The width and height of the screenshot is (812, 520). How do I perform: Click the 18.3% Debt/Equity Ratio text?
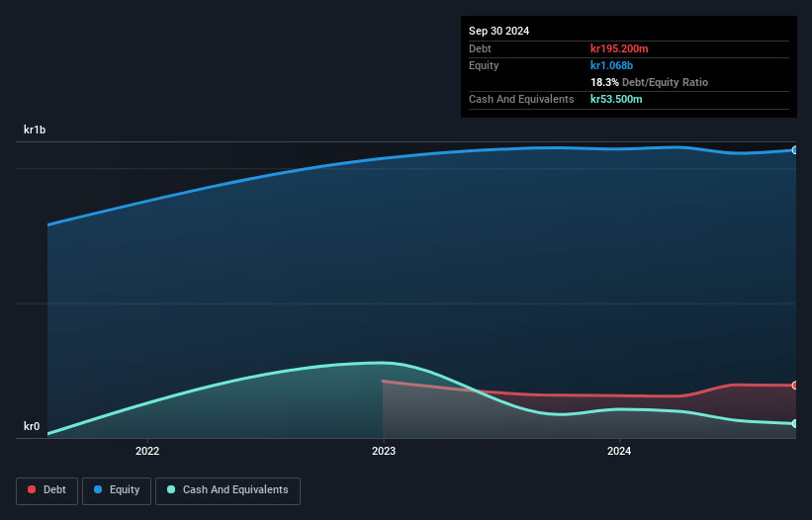coord(650,82)
